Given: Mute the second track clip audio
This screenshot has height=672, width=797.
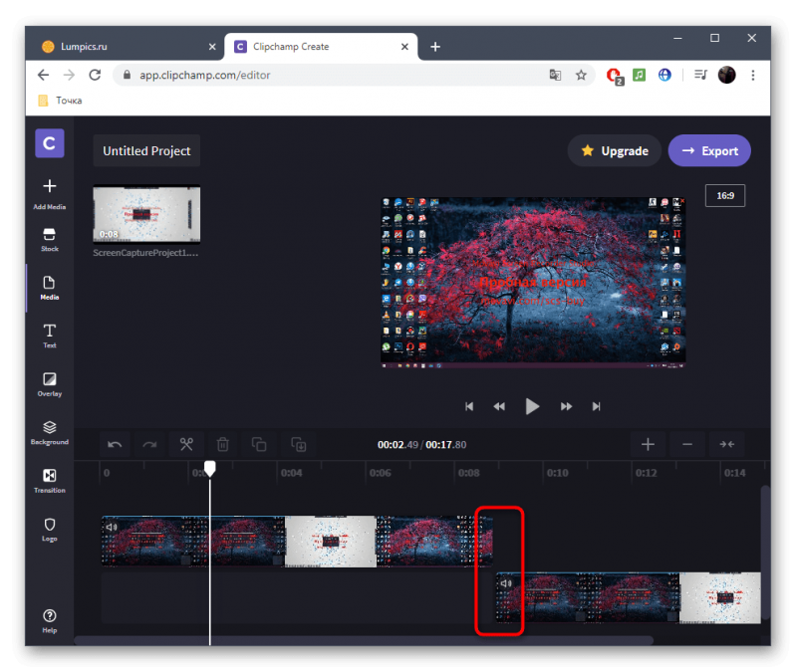Looking at the screenshot, I should pos(506,583).
